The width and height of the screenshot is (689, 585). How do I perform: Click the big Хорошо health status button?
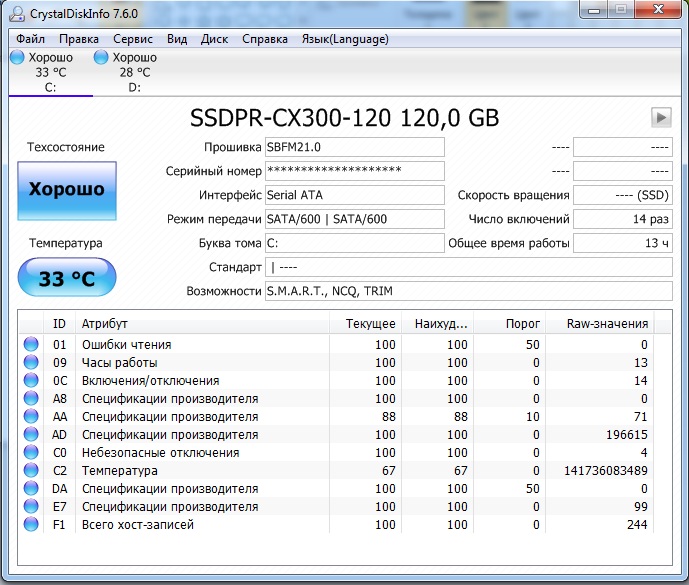click(67, 191)
